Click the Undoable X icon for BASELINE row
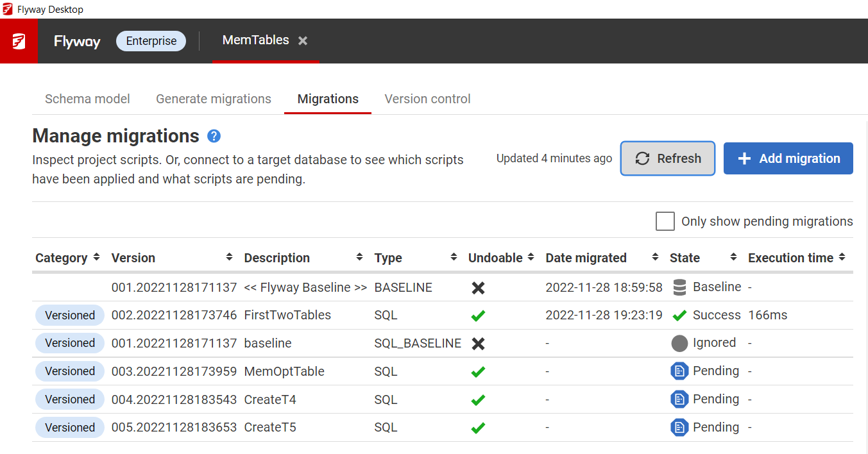The width and height of the screenshot is (868, 454). [477, 287]
